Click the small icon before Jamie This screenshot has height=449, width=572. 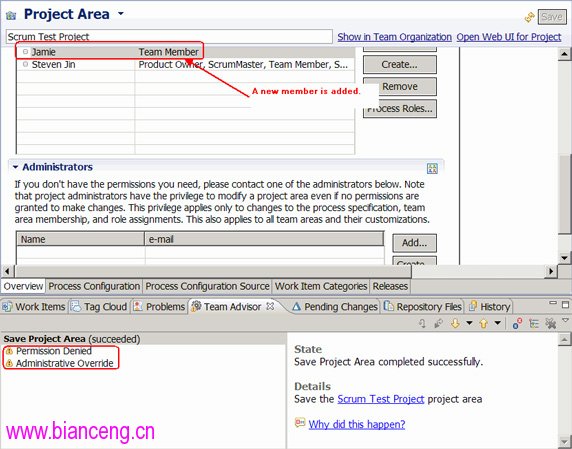(25, 52)
